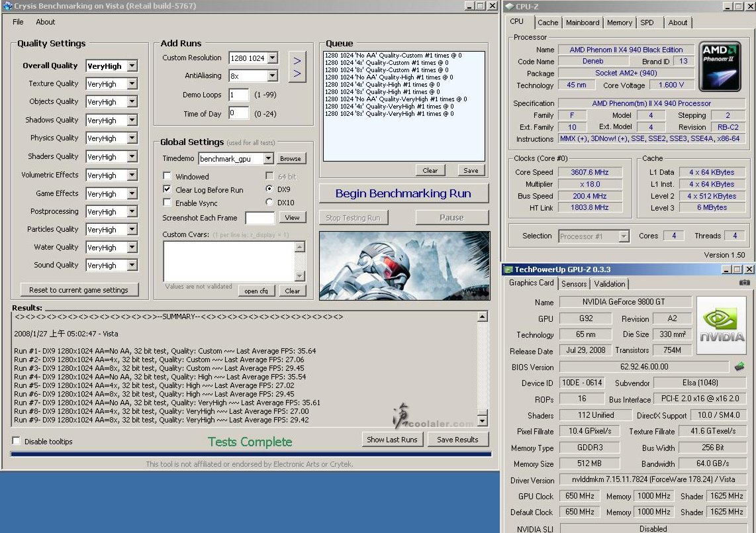Click Show Last Runs button

click(x=392, y=440)
